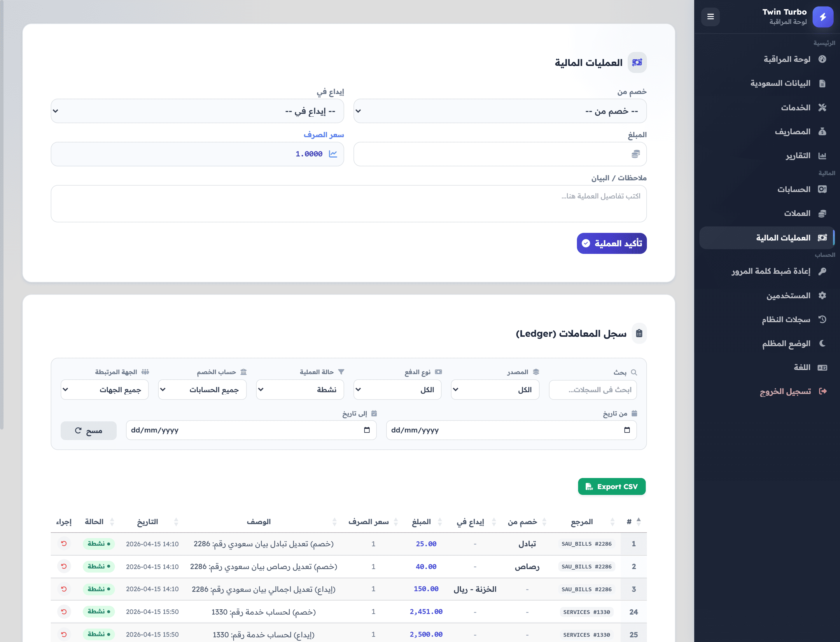The image size is (840, 642).
Task: Click the سعر الصرف label link
Action: point(324,135)
